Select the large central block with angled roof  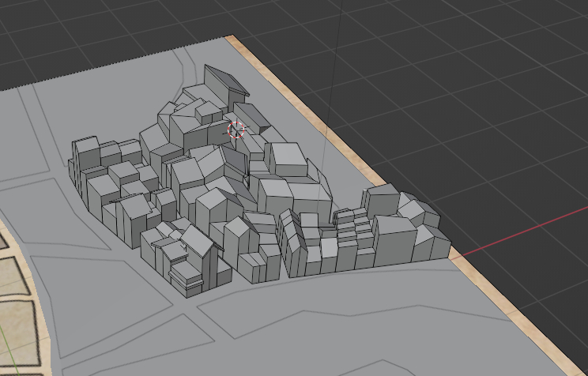pos(204,175)
